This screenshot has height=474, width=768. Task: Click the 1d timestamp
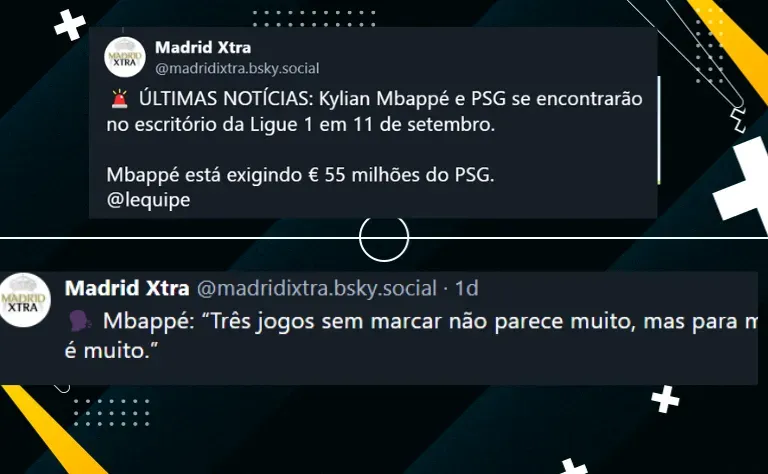pos(467,288)
